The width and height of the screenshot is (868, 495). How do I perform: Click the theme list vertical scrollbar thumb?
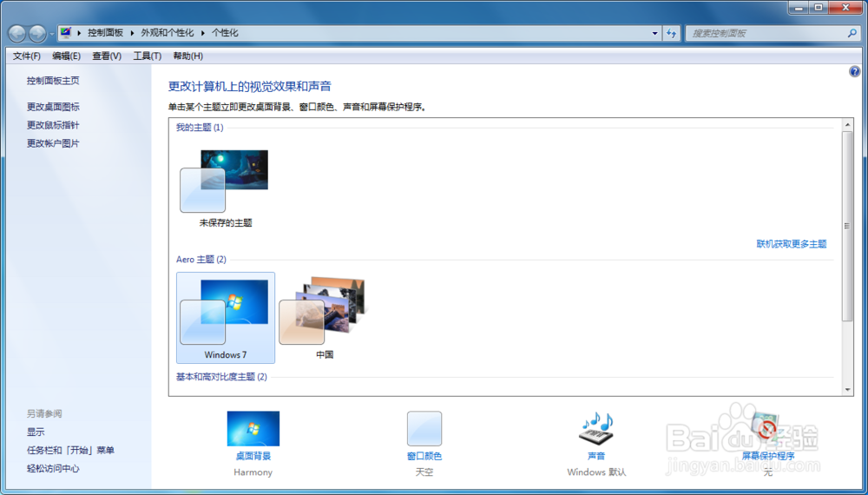tap(847, 226)
